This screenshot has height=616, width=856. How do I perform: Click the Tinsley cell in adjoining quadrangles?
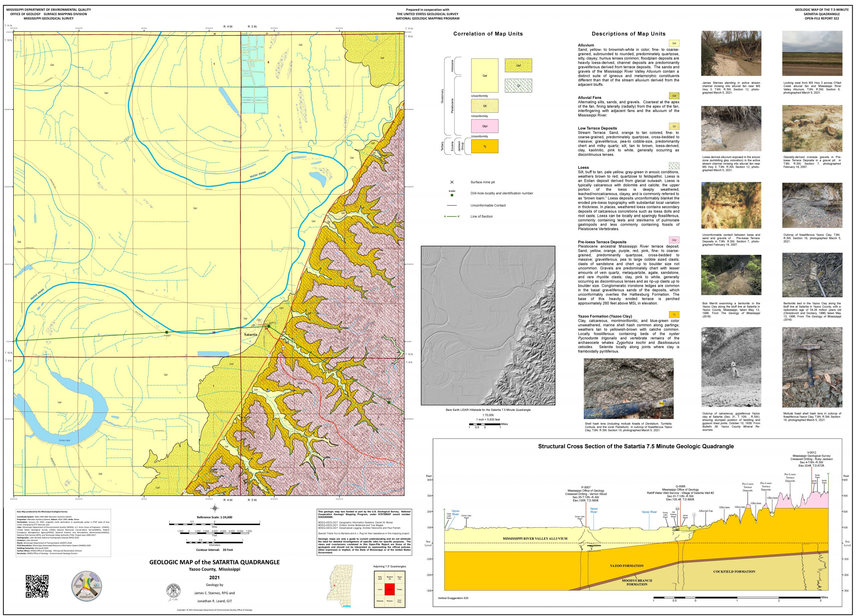coord(399,589)
